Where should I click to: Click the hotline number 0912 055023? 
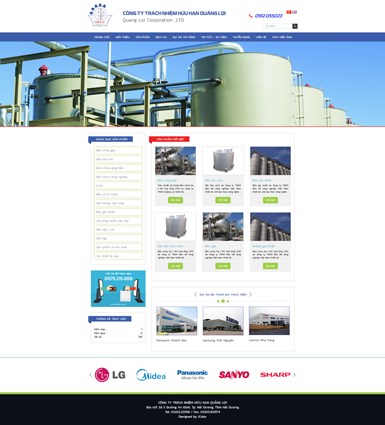[268, 16]
